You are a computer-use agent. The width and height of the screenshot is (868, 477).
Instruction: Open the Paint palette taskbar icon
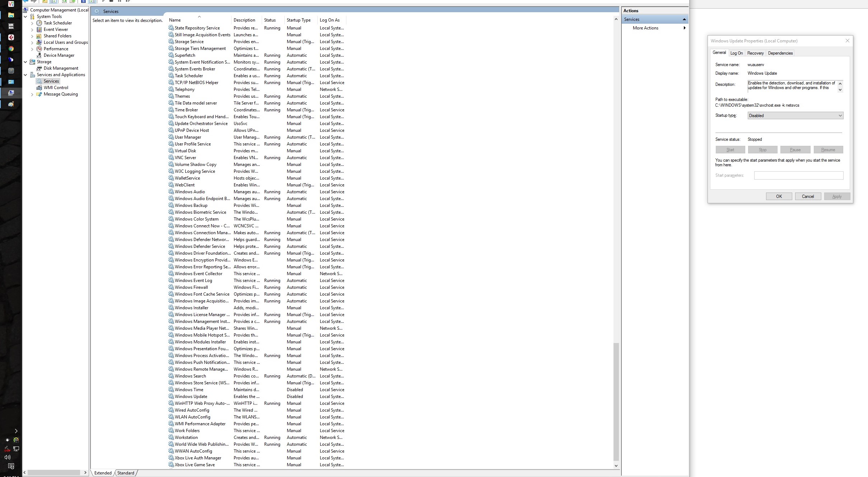point(11,104)
